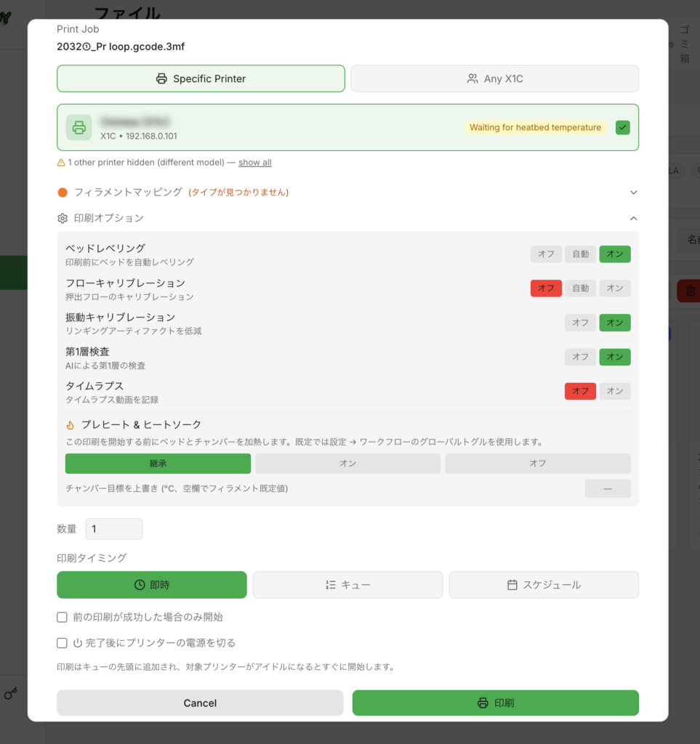
Task: Switch to the Any X1C tab
Action: (x=494, y=78)
